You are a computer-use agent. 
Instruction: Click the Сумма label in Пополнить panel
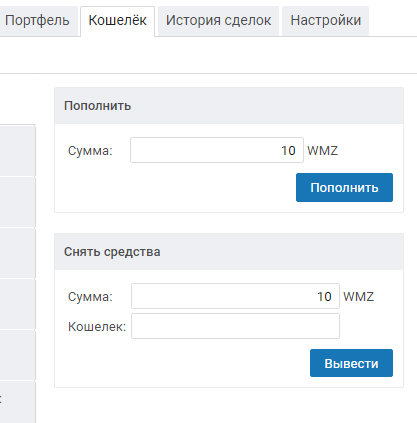(90, 151)
